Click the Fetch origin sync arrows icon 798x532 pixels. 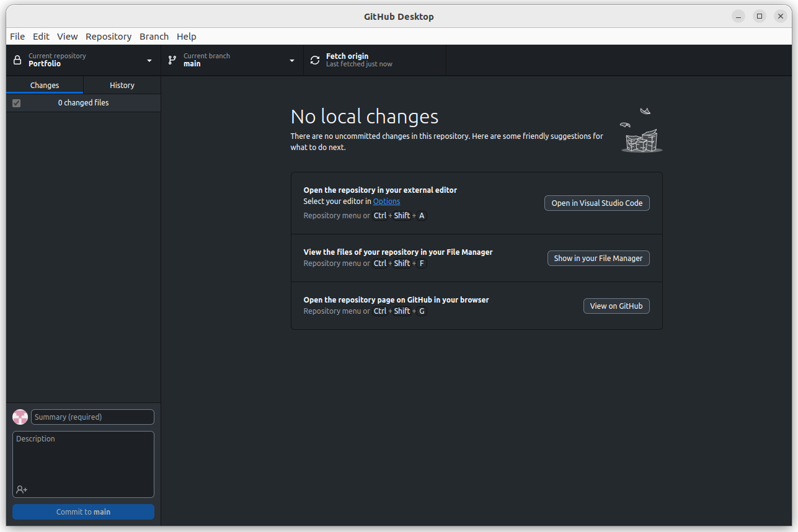pos(315,60)
